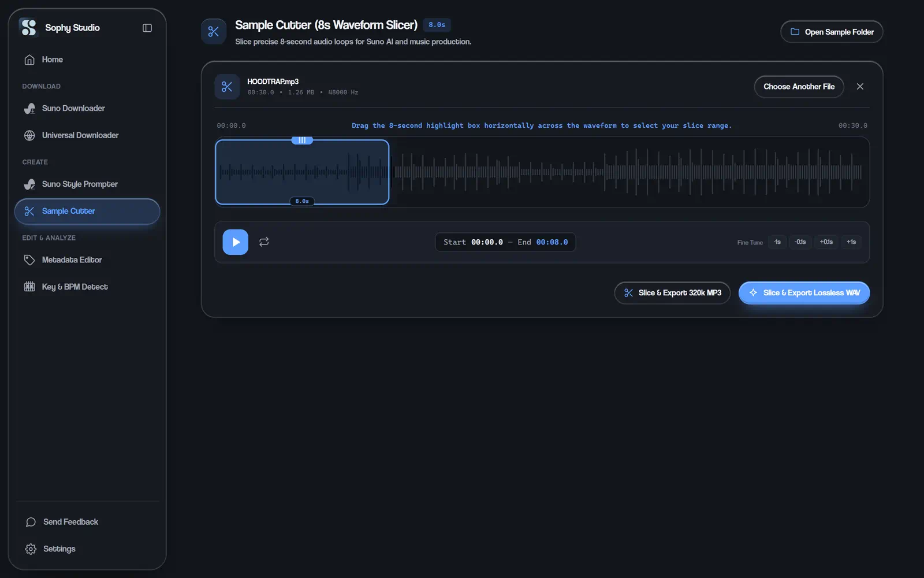Screen dimensions: 924x578
Task: Collapse the sidebar panel toggle
Action: (147, 28)
